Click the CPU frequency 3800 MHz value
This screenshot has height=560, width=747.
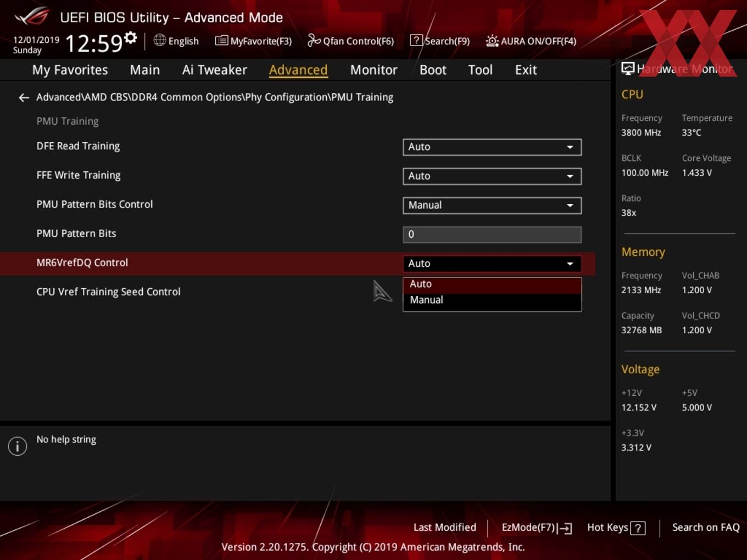click(x=641, y=133)
